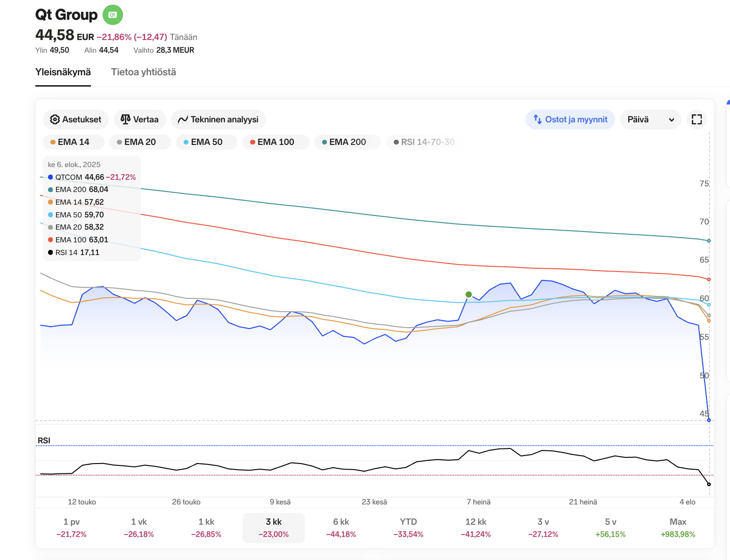Toggle the EMA 14 indicator chip
Viewport: 730px width, 560px height.
pyautogui.click(x=73, y=142)
